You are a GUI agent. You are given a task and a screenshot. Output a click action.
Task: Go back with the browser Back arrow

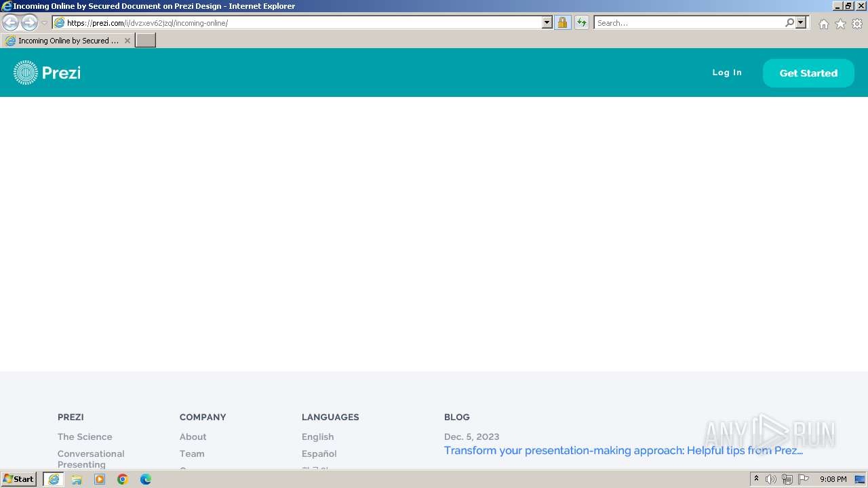pos(10,22)
